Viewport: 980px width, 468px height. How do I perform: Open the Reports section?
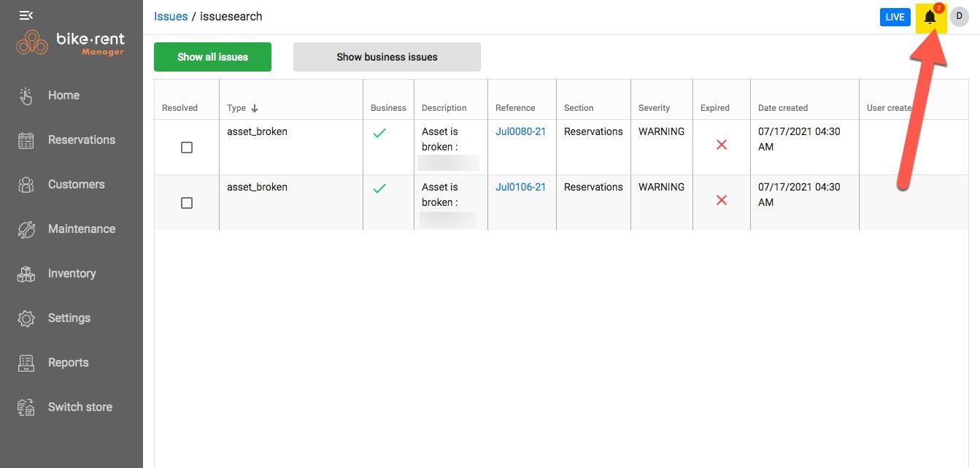68,362
